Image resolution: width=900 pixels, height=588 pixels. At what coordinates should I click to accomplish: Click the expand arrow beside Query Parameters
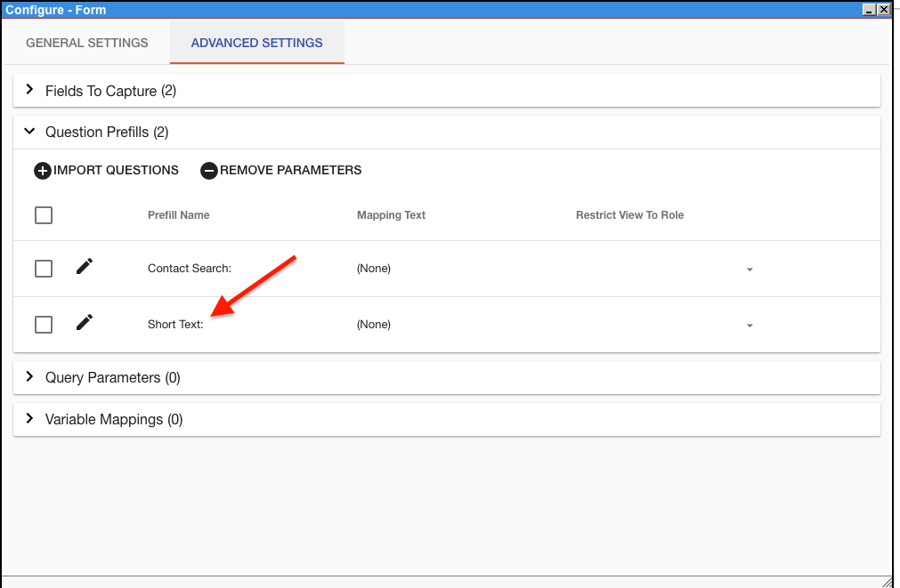coord(29,377)
